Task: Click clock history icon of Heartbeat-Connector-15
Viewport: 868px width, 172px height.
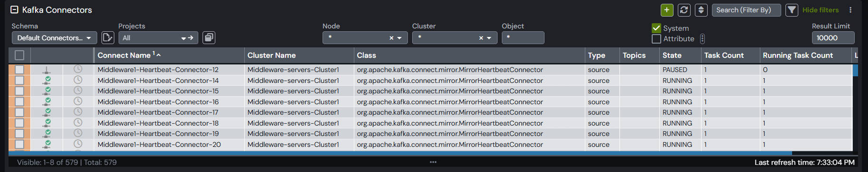Action: (x=78, y=91)
